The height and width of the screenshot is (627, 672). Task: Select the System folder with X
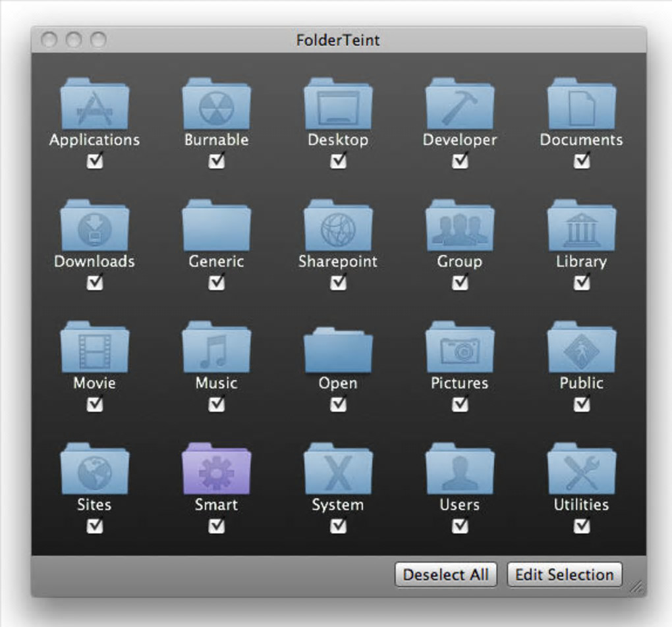click(338, 468)
